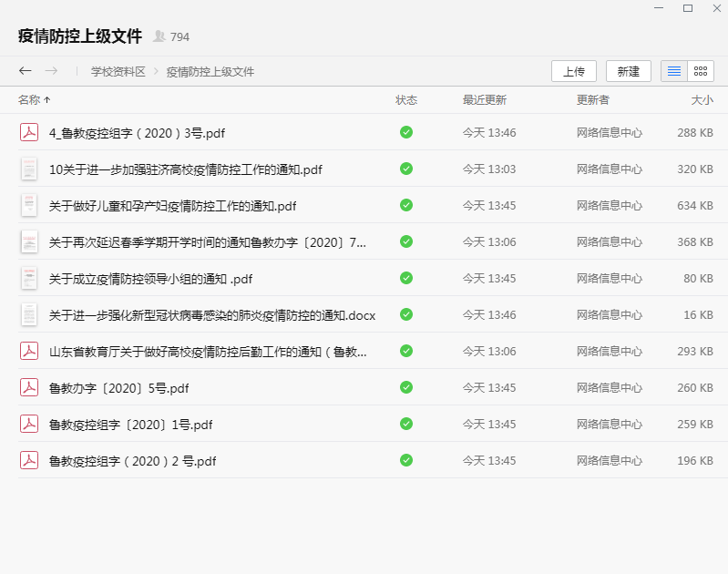
Task: Click green sync status of 鲁教疫控组字〔2020〕1号
Action: [406, 424]
